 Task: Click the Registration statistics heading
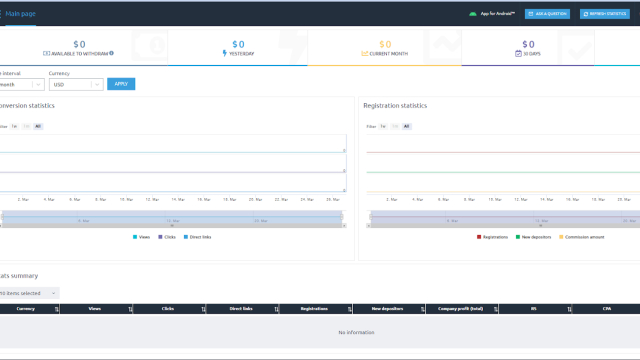[x=395, y=105]
